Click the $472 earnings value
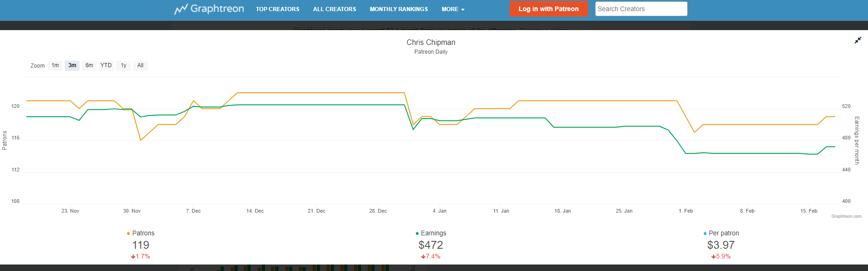868x271 pixels. [431, 245]
